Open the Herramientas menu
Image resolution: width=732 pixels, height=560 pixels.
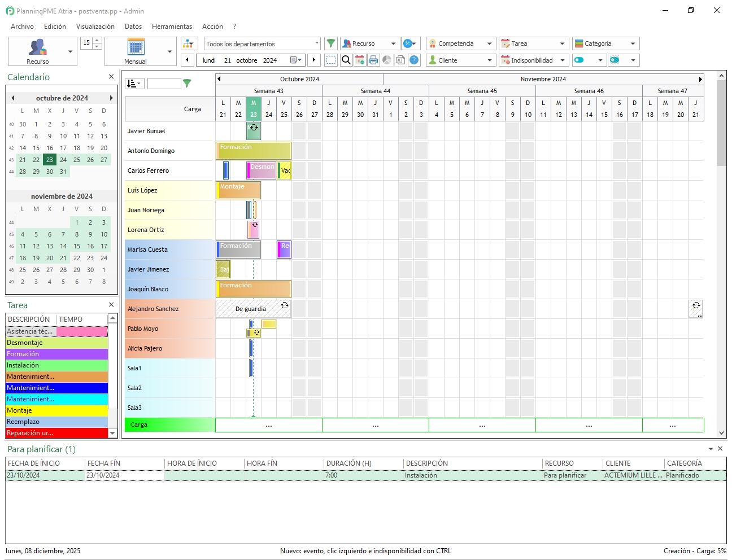coord(172,26)
